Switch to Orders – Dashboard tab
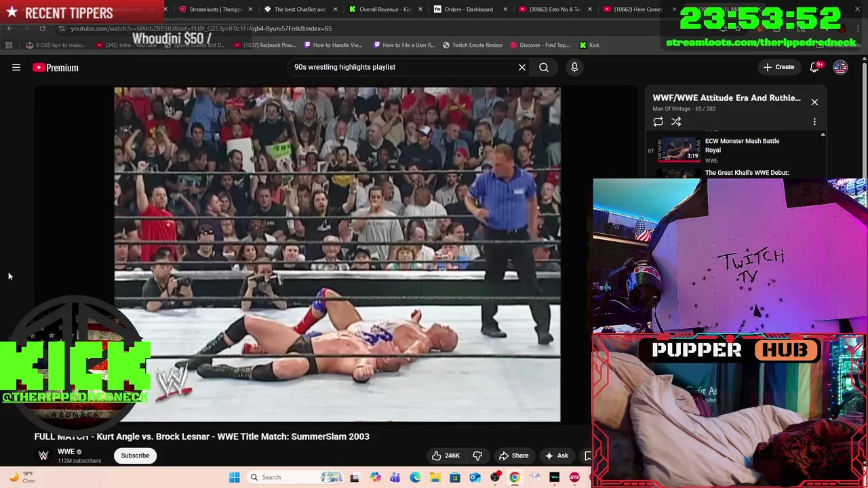Viewport: 868px width, 488px height. [469, 9]
